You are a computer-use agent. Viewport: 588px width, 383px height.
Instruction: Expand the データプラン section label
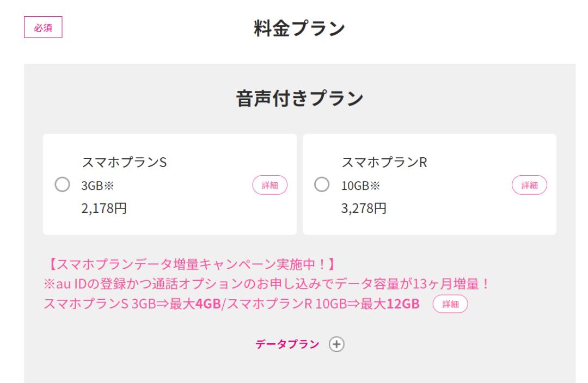coord(287,344)
